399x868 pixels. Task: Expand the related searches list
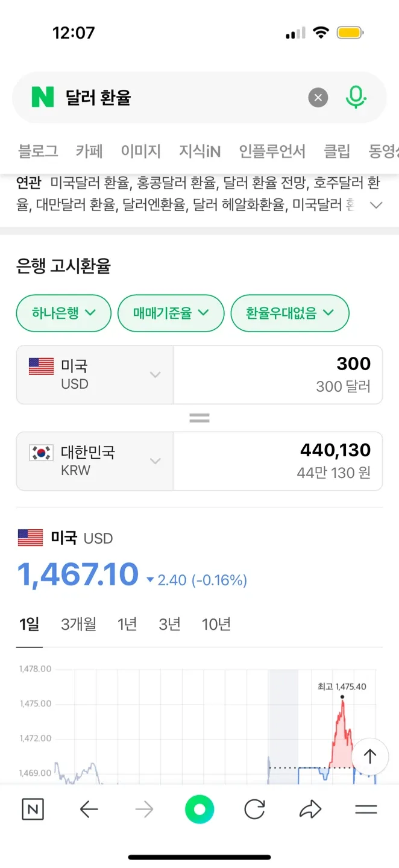coord(376,206)
